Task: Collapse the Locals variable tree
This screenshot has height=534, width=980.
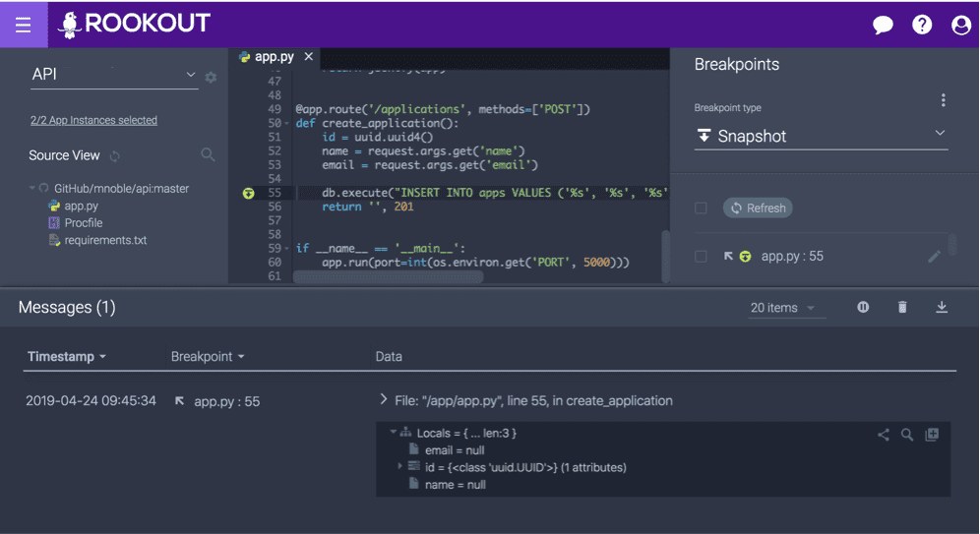Action: pyautogui.click(x=394, y=433)
